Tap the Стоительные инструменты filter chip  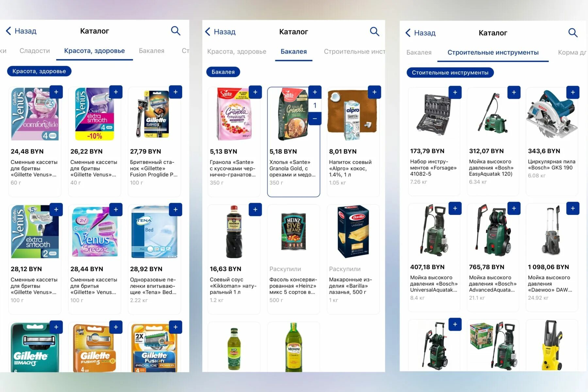(x=450, y=72)
